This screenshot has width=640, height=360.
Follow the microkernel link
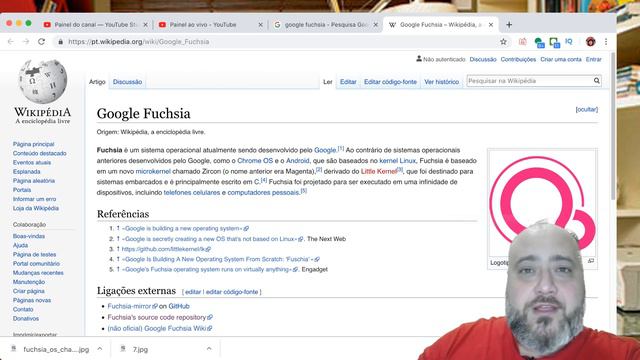click(153, 171)
